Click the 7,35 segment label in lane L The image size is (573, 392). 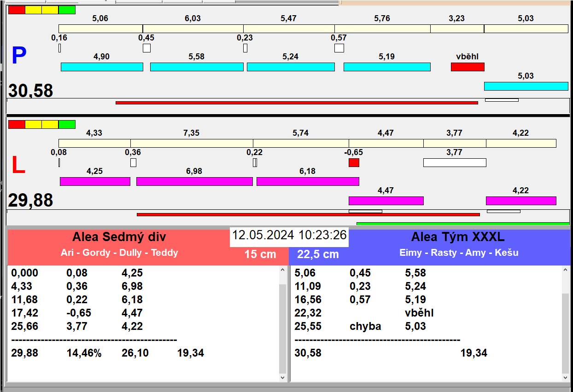pyautogui.click(x=191, y=133)
